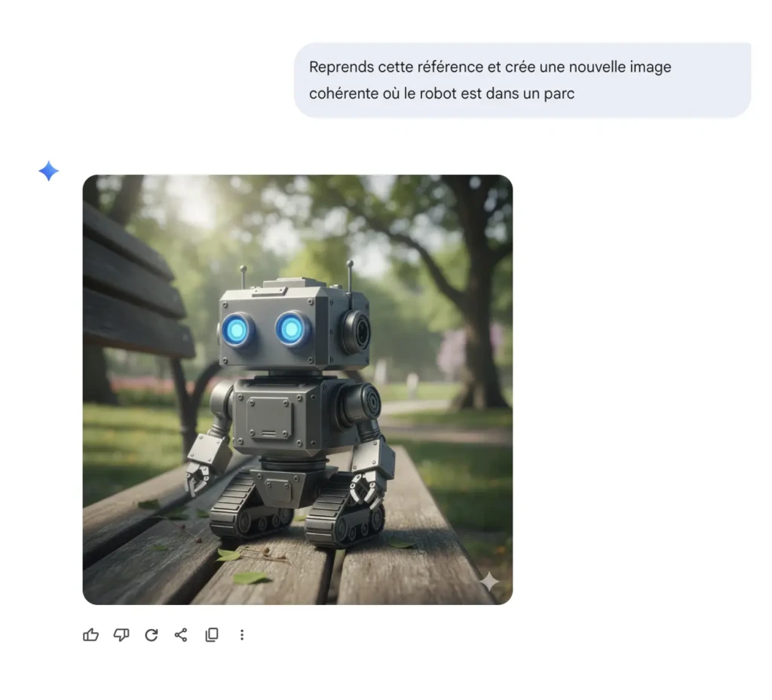Rate the response positively with thumbs up
Viewport: 772px width, 700px height.
[x=91, y=634]
